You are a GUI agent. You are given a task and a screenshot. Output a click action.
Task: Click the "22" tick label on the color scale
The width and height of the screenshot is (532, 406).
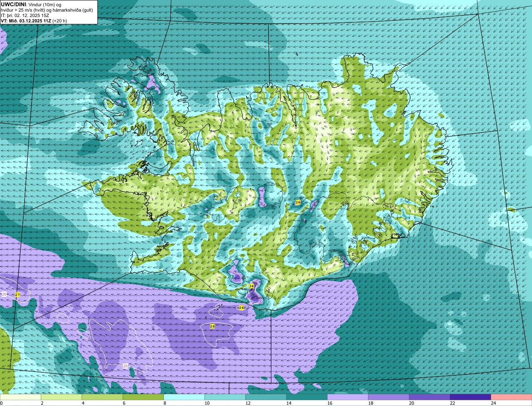[452, 403]
